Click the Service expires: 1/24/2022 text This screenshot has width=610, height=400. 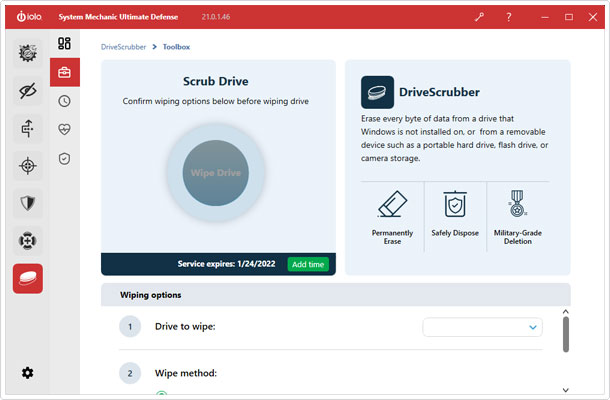coord(226,264)
